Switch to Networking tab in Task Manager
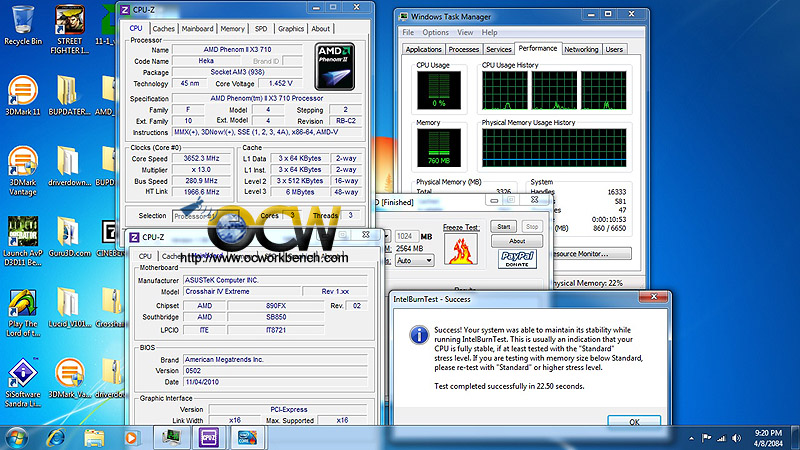800x450 pixels. [x=581, y=49]
